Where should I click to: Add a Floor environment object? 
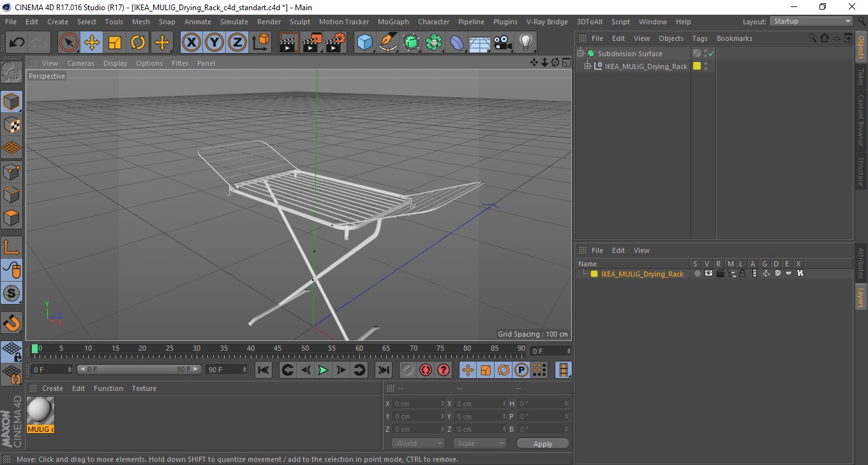480,43
